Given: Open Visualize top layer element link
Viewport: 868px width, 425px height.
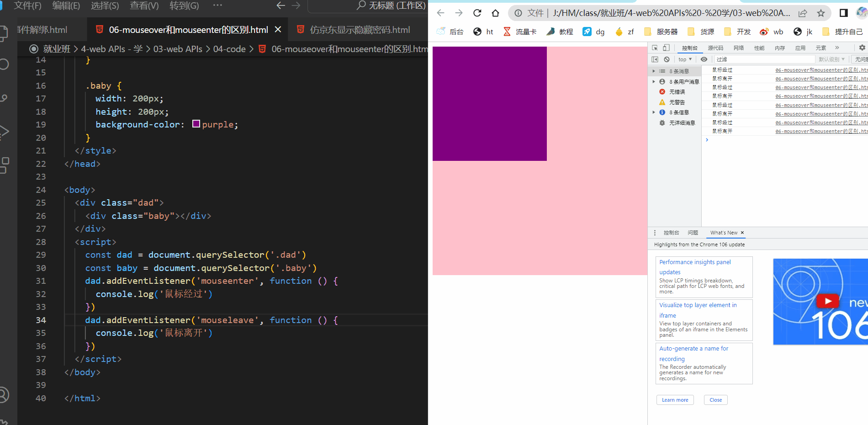Looking at the screenshot, I should [698, 310].
